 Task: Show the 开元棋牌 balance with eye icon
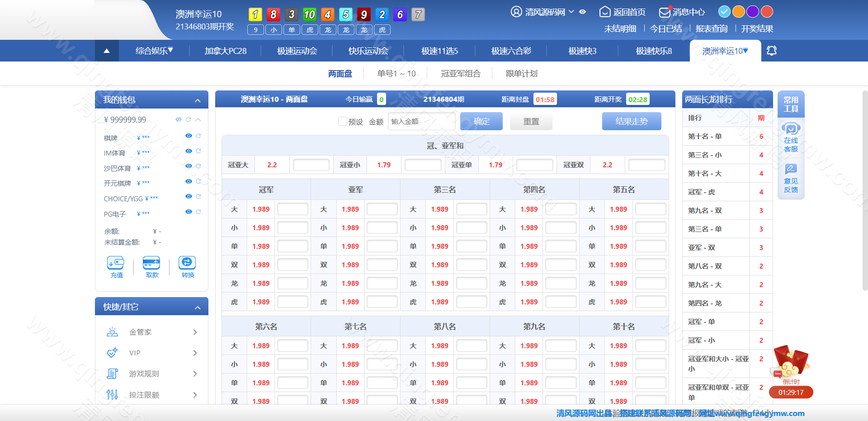click(189, 181)
